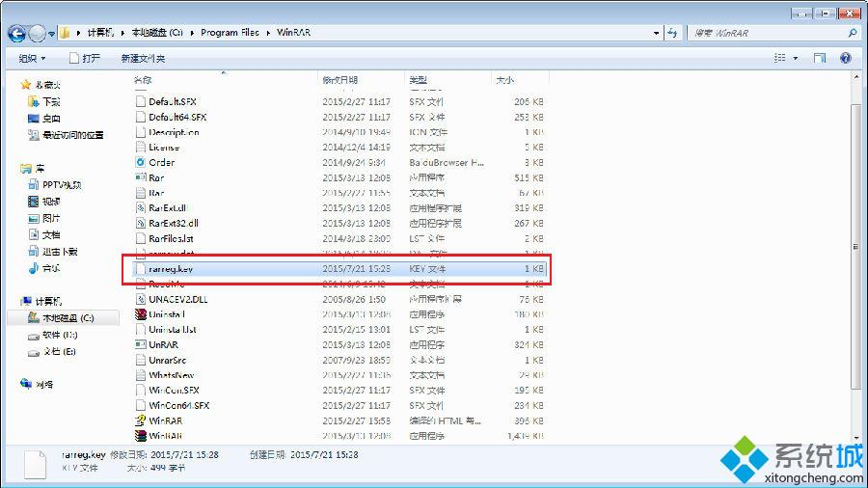868x488 pixels.
Task: Click the Forward navigation arrow
Action: coord(37,34)
